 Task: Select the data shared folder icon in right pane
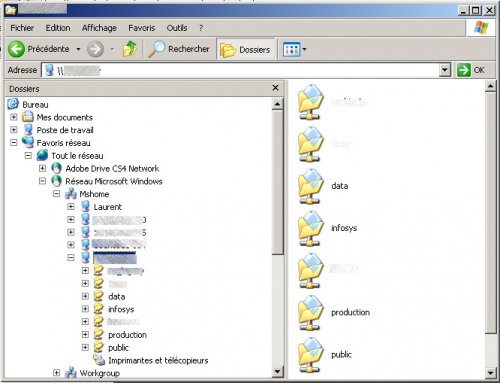point(310,186)
